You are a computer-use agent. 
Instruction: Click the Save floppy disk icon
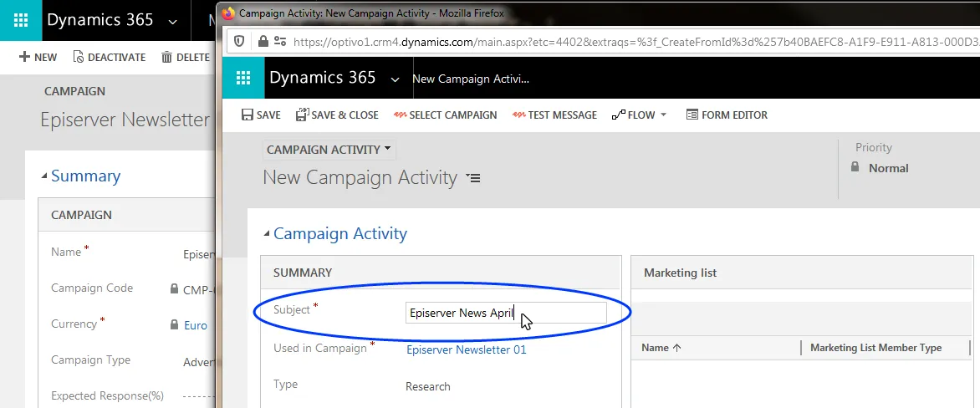click(247, 115)
